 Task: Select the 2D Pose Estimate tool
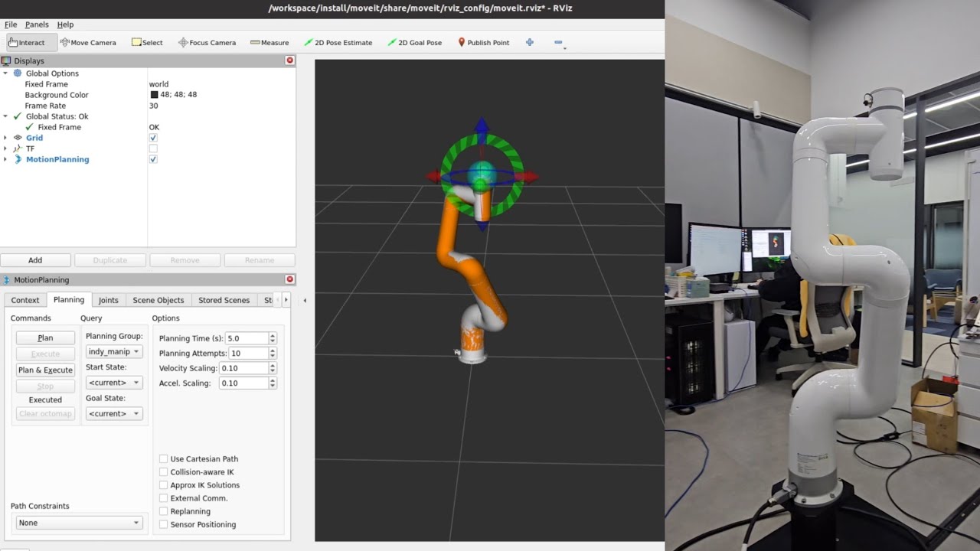[x=338, y=43]
